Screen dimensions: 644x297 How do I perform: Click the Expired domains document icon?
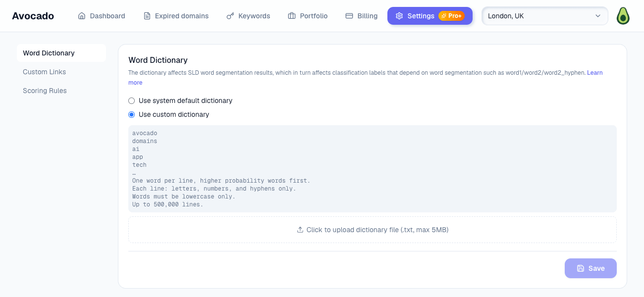coord(147,16)
